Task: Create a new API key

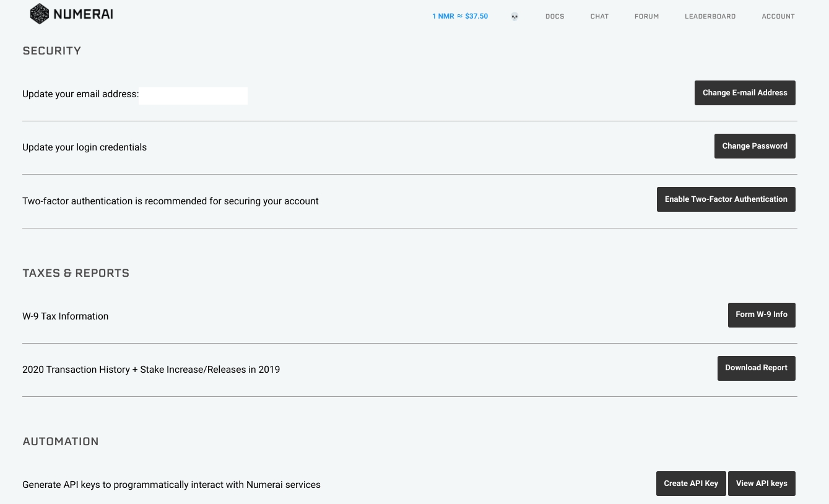Action: [690, 484]
